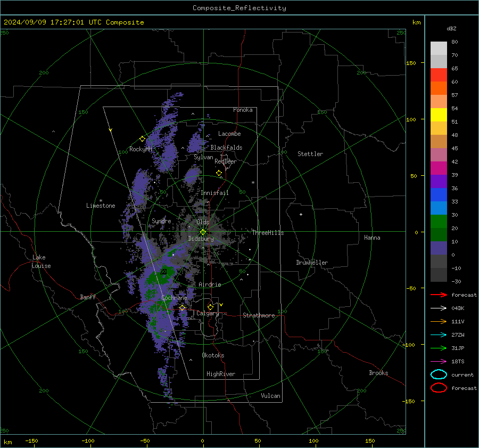Click the ThreeHills map label
This screenshot has width=479, height=448.
(x=268, y=233)
